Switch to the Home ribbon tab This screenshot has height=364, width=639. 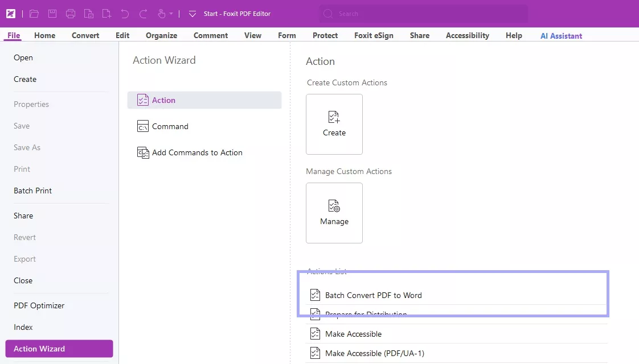coord(44,35)
